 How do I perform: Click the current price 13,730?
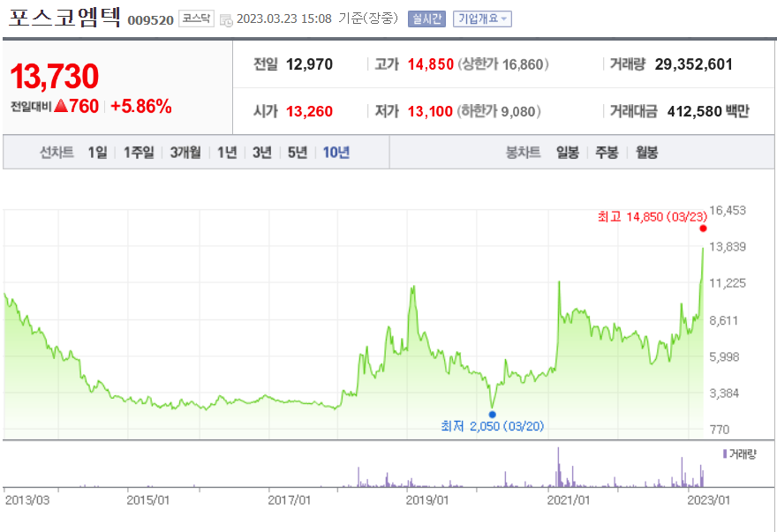coord(55,76)
